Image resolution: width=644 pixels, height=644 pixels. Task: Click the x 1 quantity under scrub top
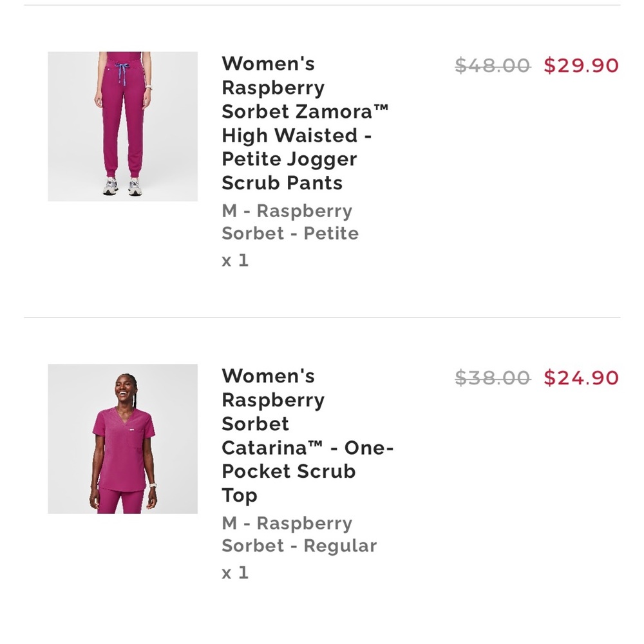click(235, 573)
